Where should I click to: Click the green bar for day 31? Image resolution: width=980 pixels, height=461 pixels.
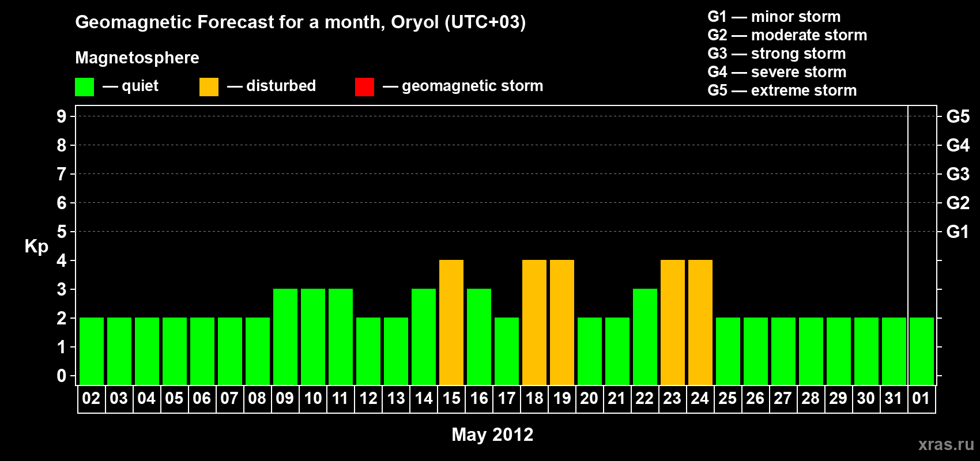pyautogui.click(x=894, y=351)
